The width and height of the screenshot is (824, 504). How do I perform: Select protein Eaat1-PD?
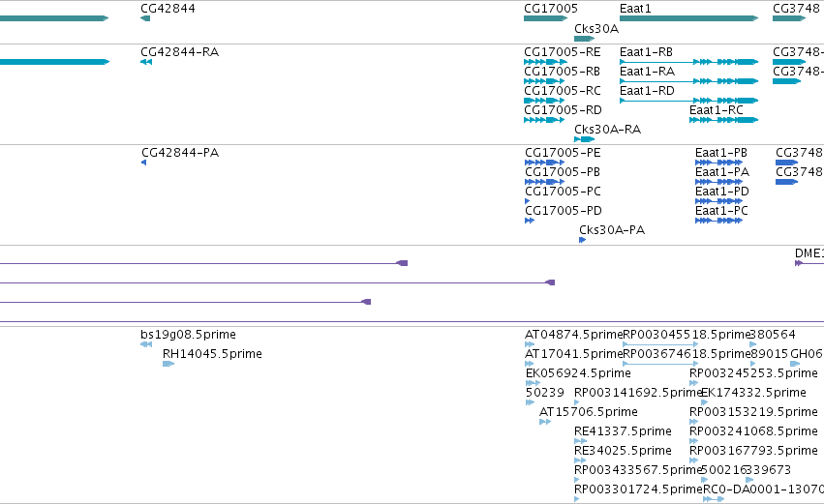click(722, 192)
